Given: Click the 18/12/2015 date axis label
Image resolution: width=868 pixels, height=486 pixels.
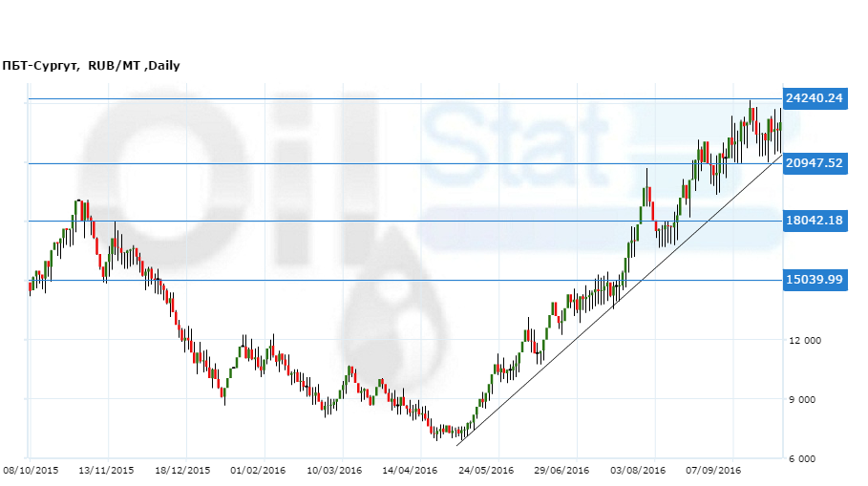Looking at the screenshot, I should click(x=182, y=470).
